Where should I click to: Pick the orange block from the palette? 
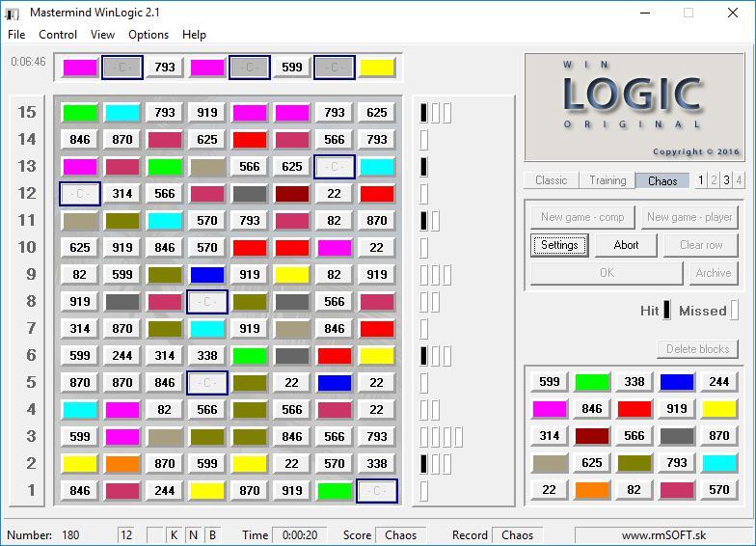coord(592,490)
